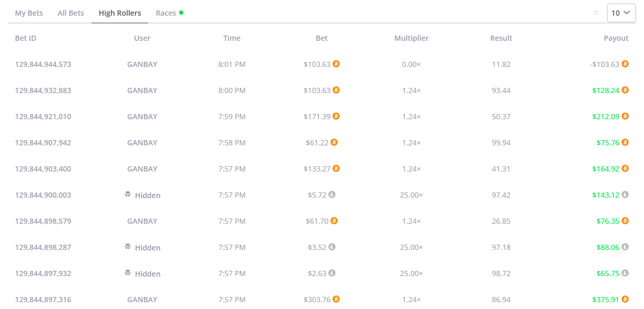Open the rows-per-page dropdown showing 10
The image size is (644, 309).
(621, 13)
